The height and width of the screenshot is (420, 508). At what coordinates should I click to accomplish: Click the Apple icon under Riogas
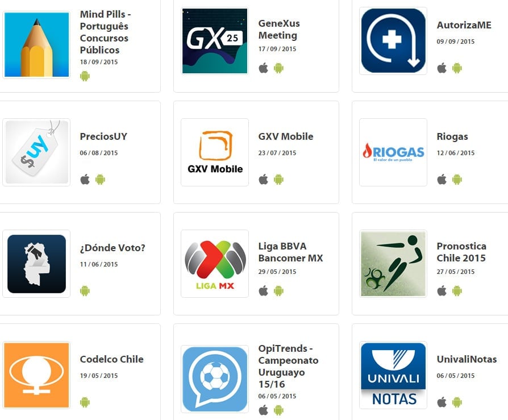click(442, 179)
